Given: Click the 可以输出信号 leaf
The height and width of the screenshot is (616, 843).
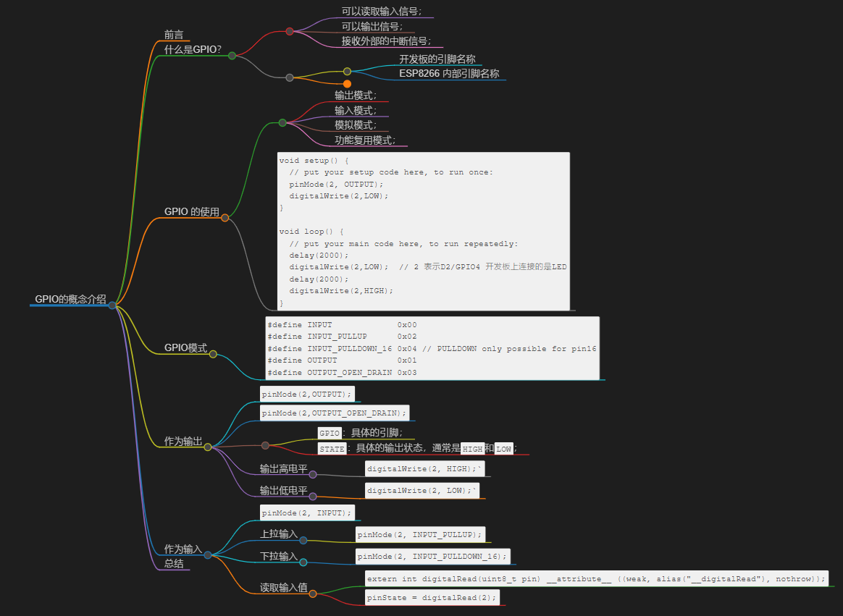Looking at the screenshot, I should (372, 26).
